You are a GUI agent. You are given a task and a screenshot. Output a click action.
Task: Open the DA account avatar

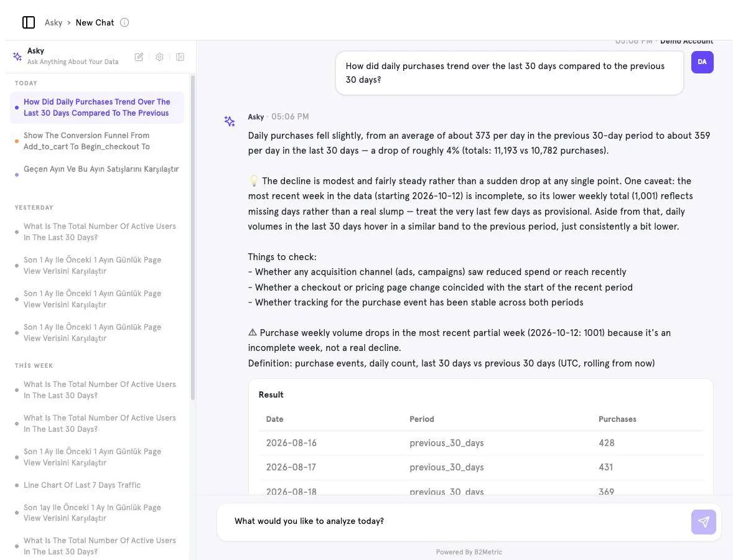[702, 62]
